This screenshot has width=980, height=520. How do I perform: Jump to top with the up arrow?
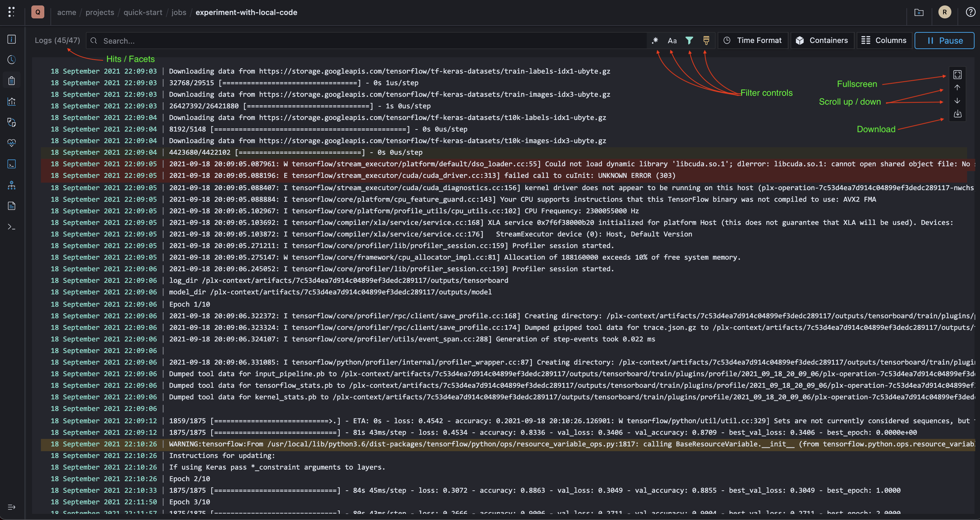[958, 88]
